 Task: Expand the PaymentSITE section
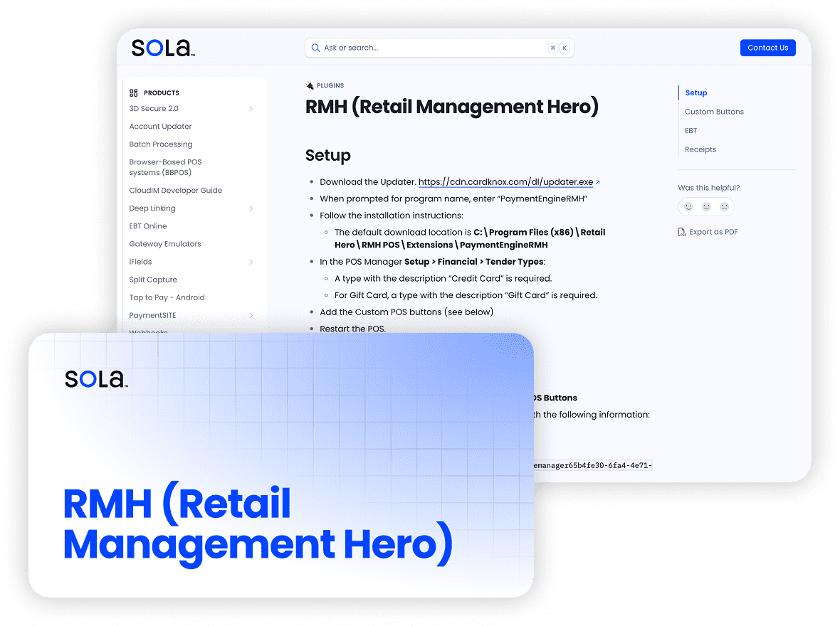251,315
